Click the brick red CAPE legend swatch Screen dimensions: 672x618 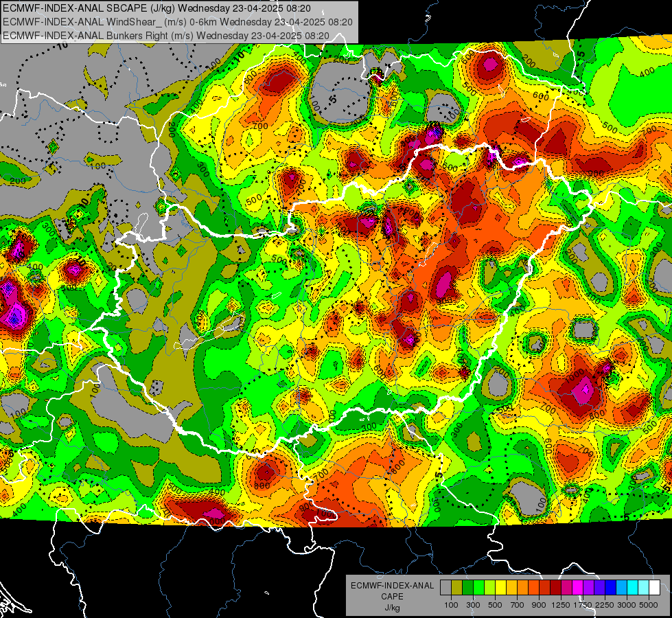pos(545,587)
